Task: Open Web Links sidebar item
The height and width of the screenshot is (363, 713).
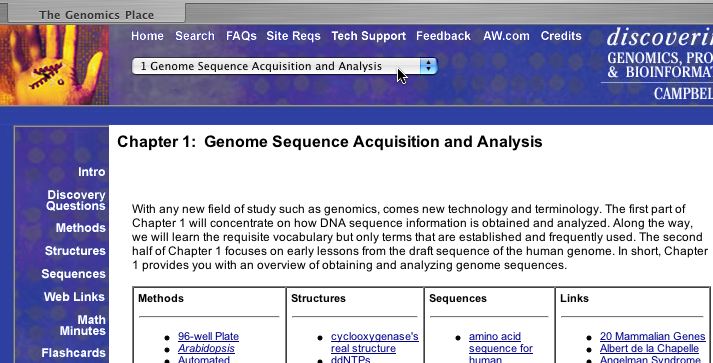Action: [74, 297]
